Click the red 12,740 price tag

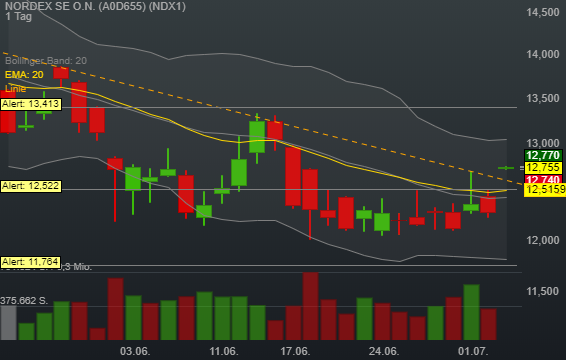(543, 179)
